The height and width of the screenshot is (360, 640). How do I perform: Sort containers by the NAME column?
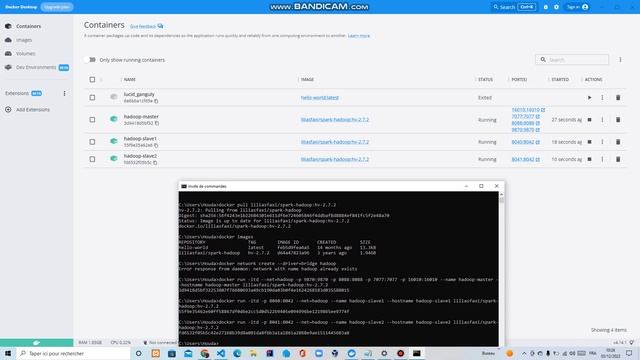(x=130, y=80)
